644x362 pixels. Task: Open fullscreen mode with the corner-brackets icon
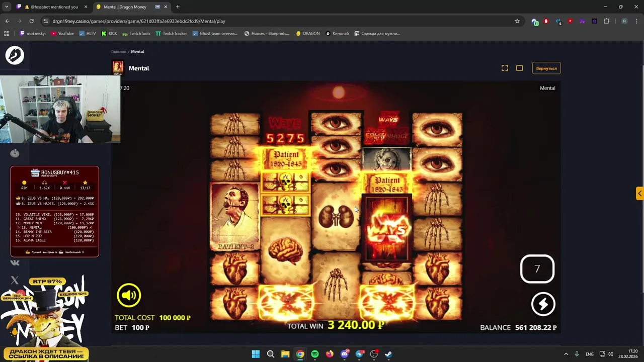click(505, 68)
